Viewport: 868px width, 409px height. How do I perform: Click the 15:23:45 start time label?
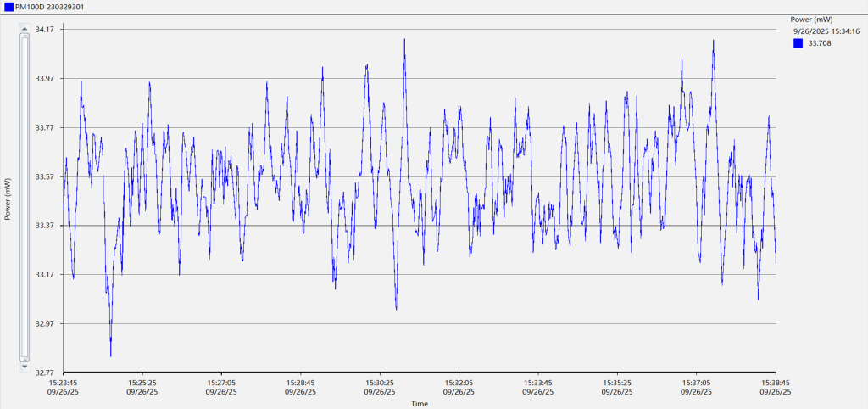(x=63, y=383)
